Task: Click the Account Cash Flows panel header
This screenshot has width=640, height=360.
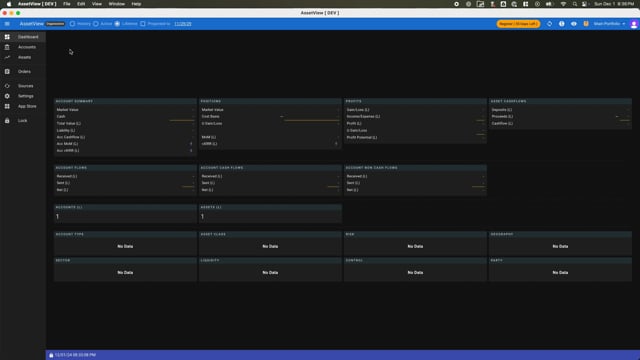Action: point(270,168)
